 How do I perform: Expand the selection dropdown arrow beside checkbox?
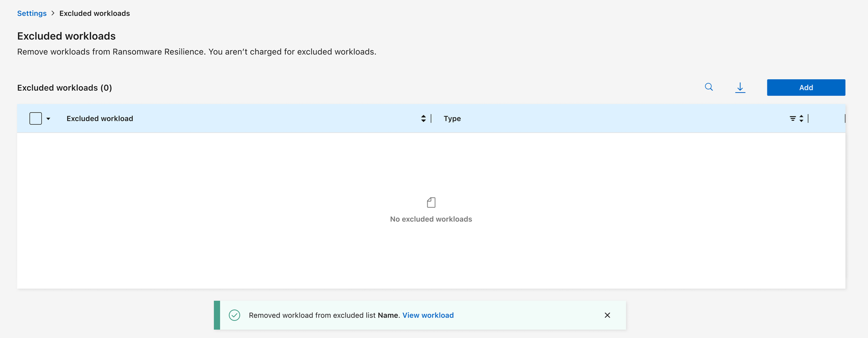48,119
